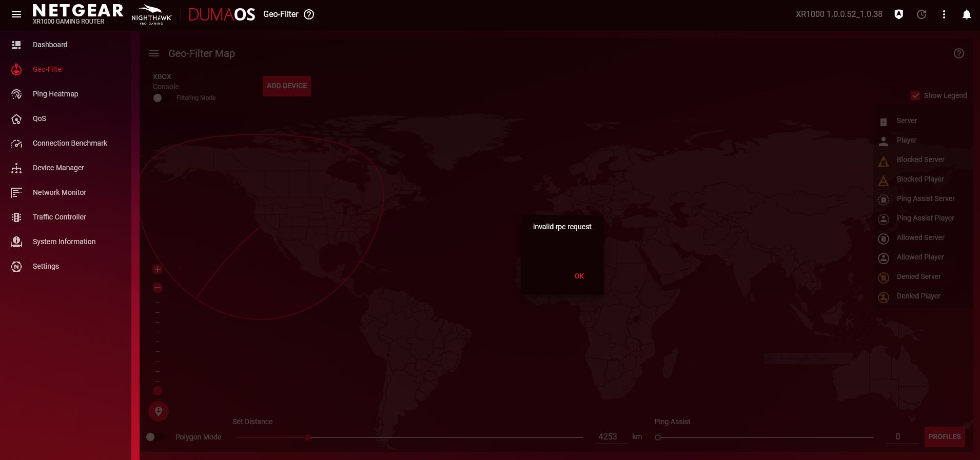Screen dimensions: 980x460
Task: Open Network Monitor page
Action: click(x=60, y=192)
